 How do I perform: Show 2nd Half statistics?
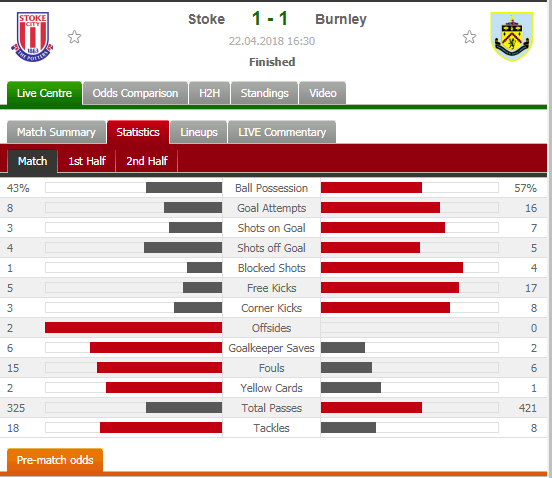[x=147, y=161]
